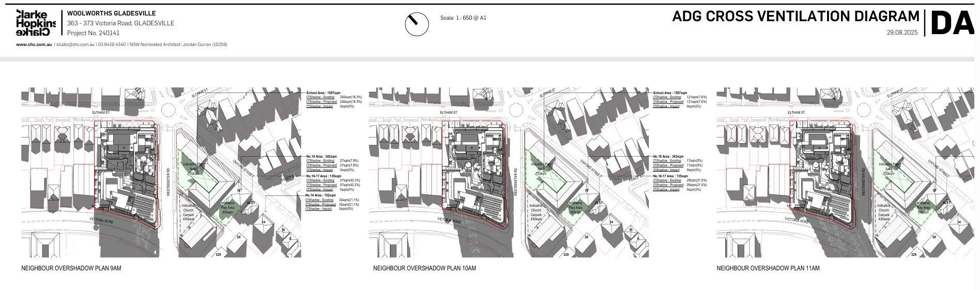Click the roundabout in the 9AM plan

tap(168, 110)
